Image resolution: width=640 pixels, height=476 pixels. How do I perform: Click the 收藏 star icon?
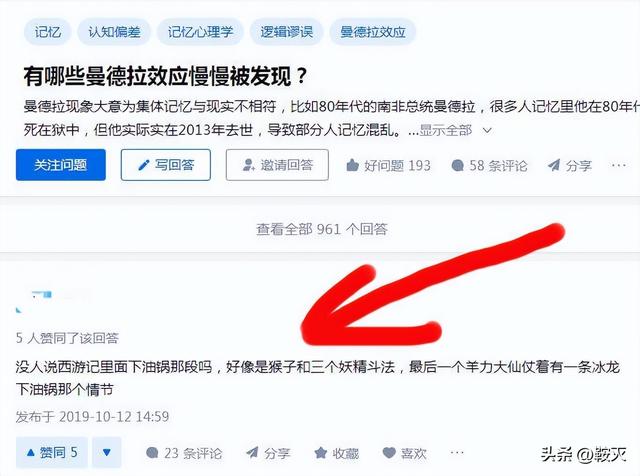click(x=320, y=452)
